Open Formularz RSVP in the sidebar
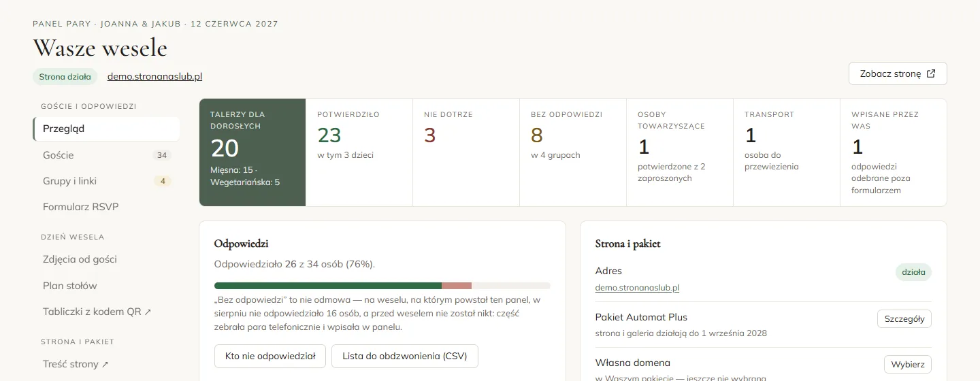Screen dimensions: 980x381 [106, 207]
